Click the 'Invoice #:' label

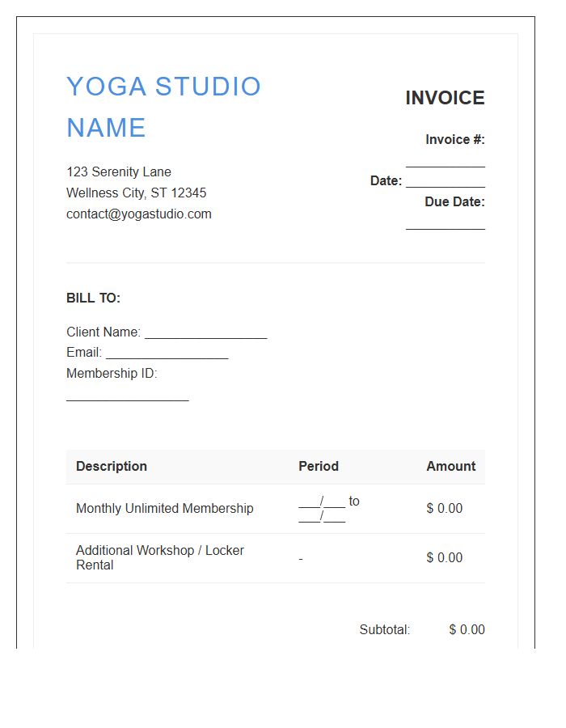[455, 140]
